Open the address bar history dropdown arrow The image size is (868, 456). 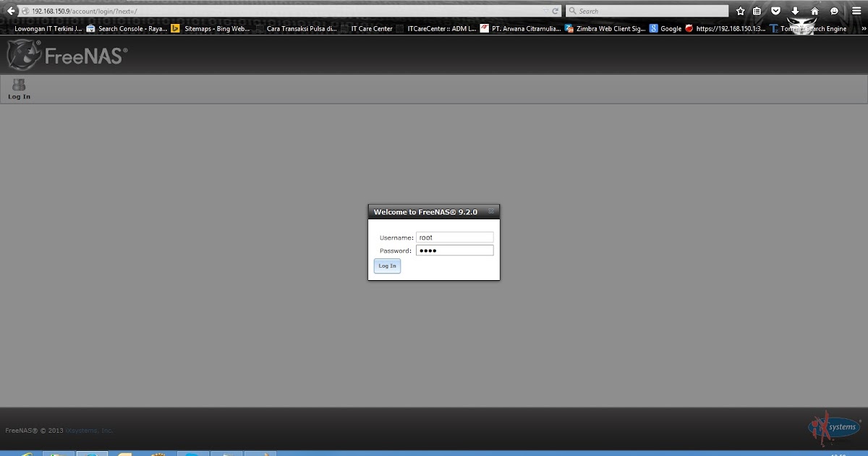(x=545, y=11)
